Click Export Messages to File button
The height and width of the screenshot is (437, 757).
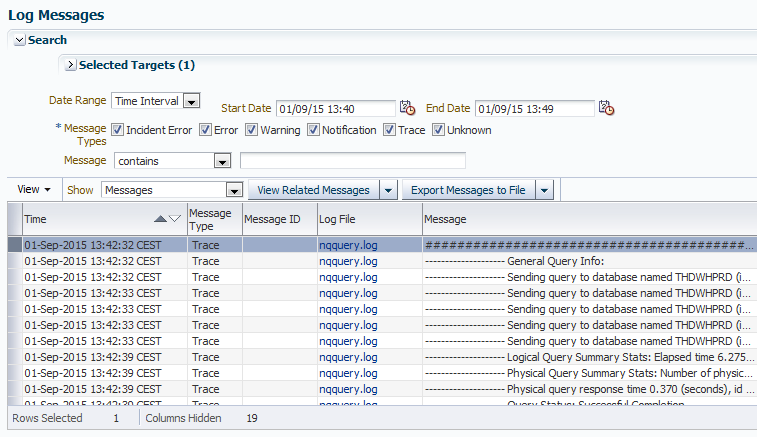(467, 190)
